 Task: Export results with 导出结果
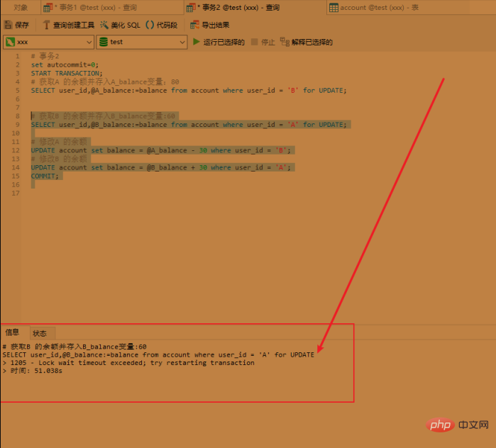tap(209, 25)
